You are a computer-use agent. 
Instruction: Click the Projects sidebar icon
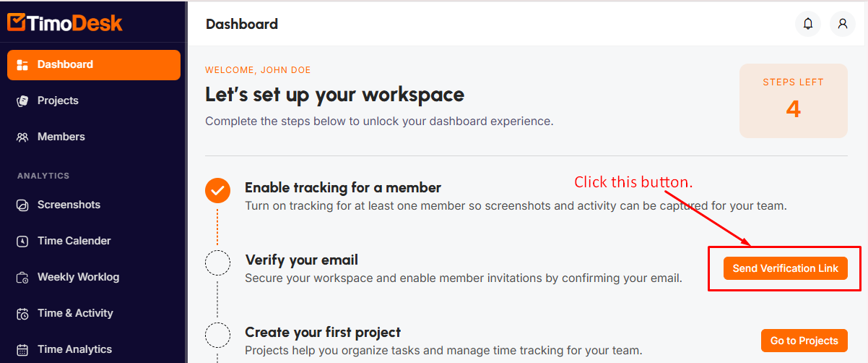tap(22, 101)
